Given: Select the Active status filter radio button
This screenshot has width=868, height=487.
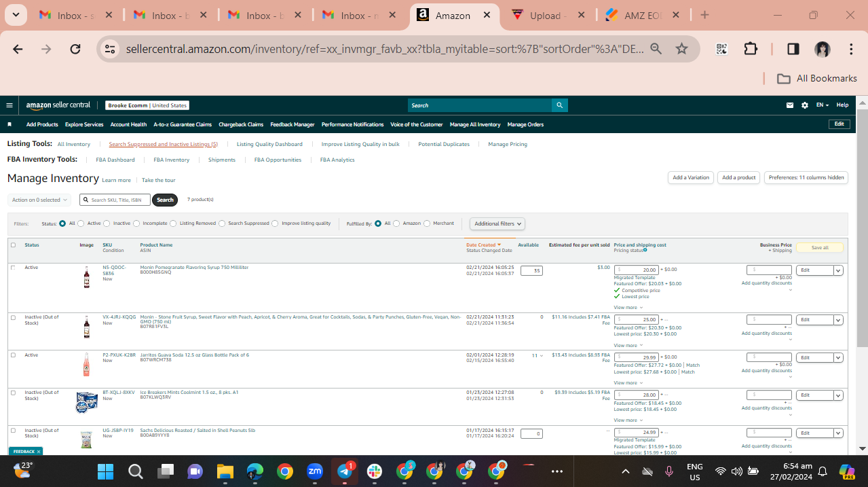Looking at the screenshot, I should point(81,223).
